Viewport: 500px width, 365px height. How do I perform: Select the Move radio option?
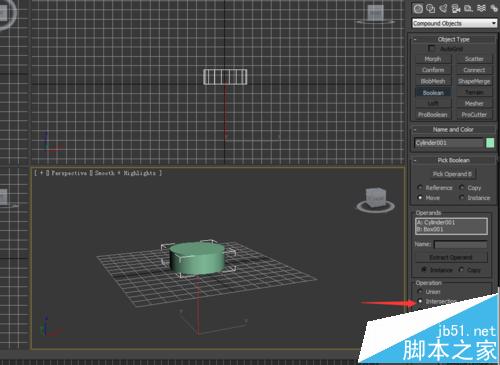[420, 198]
